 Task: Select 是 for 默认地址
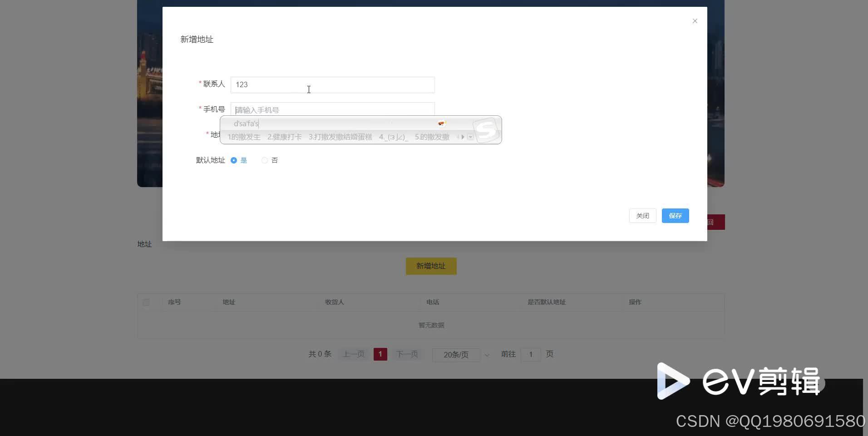(x=233, y=160)
